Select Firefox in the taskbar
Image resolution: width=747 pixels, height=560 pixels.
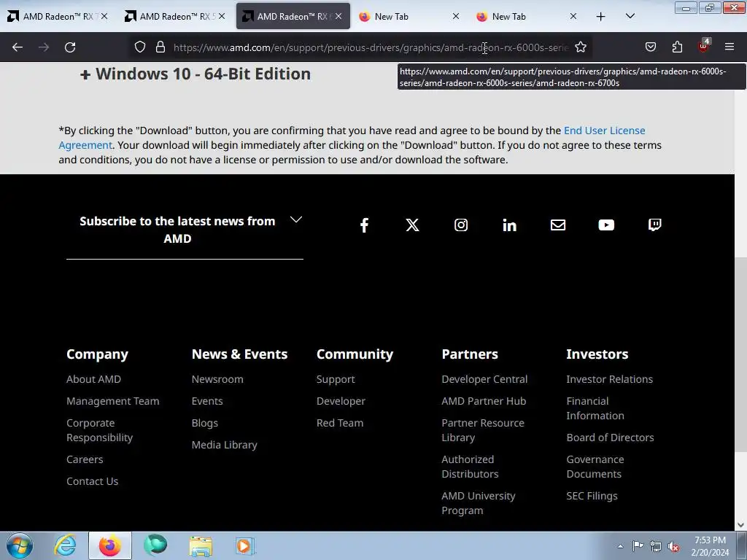coord(110,545)
